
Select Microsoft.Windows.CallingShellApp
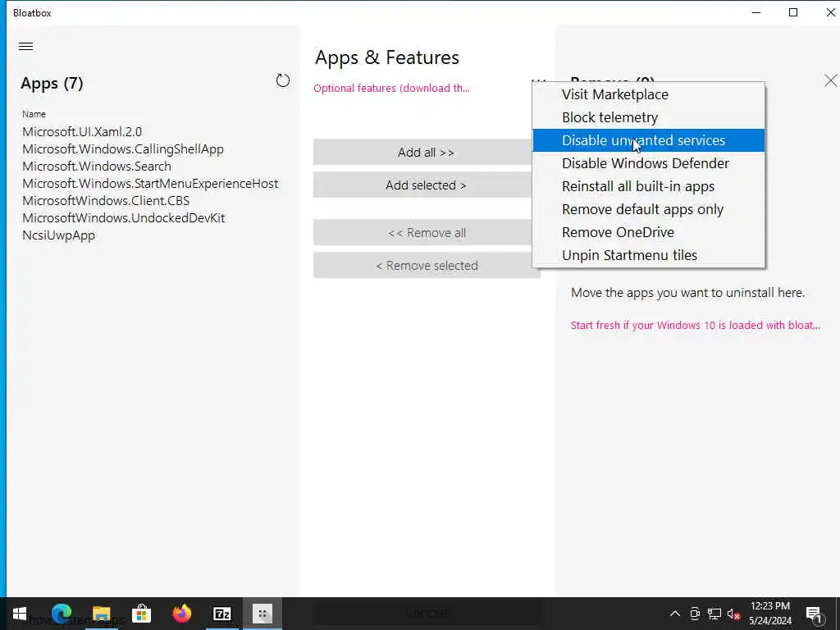click(x=123, y=149)
